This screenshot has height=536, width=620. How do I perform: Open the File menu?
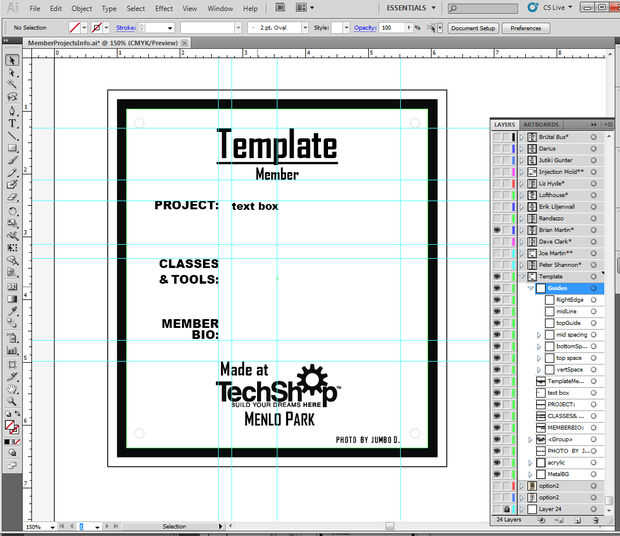[35, 8]
